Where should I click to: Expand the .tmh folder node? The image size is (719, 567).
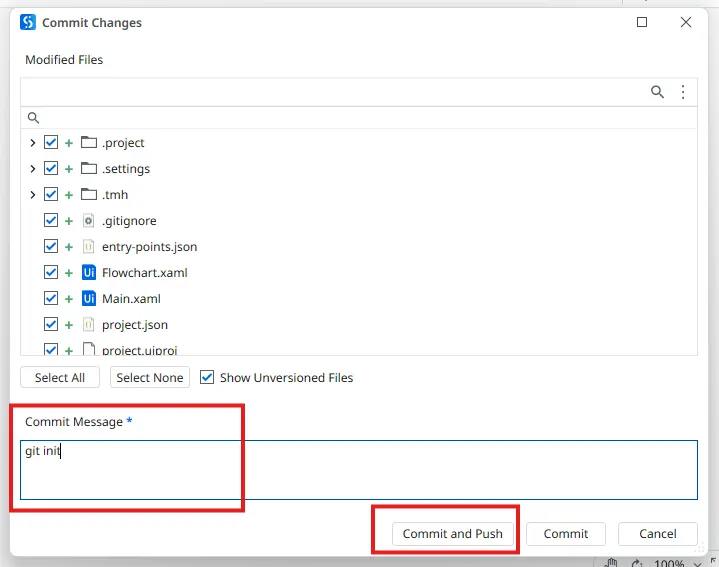pos(33,195)
